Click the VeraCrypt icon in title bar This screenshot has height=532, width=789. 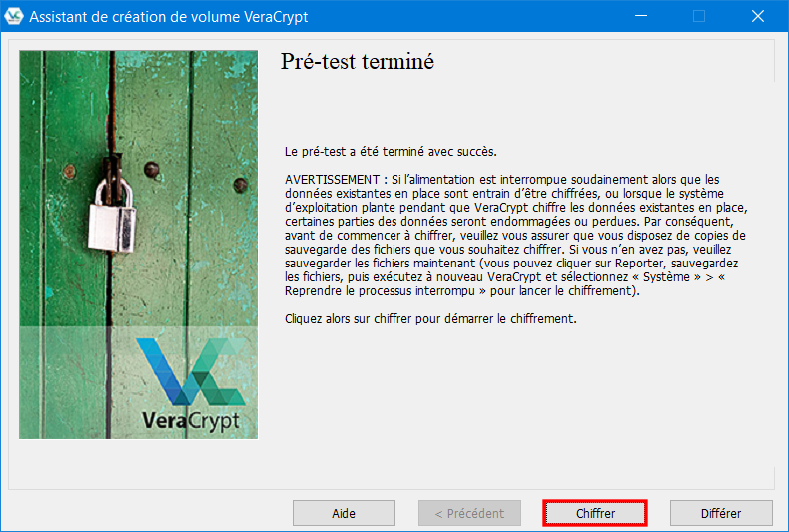pyautogui.click(x=14, y=16)
